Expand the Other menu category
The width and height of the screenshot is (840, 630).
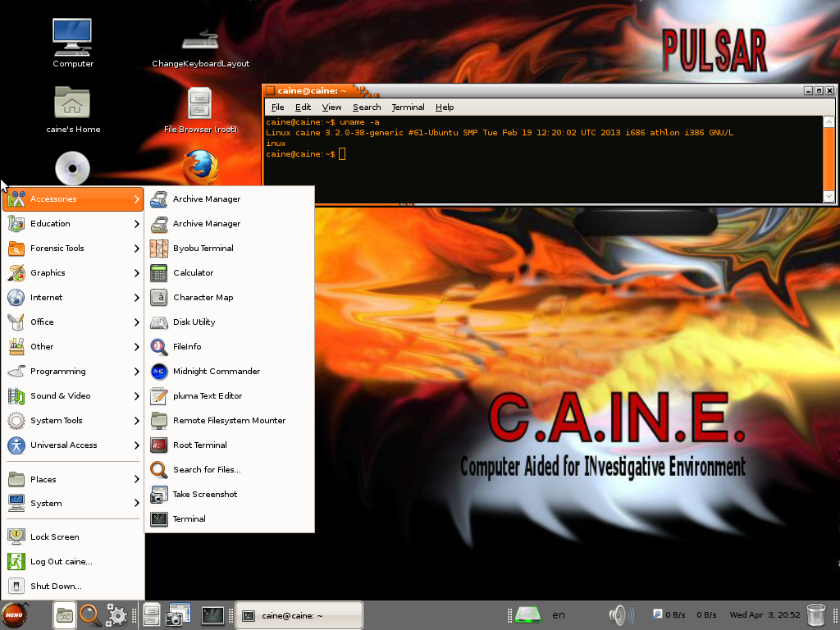73,347
